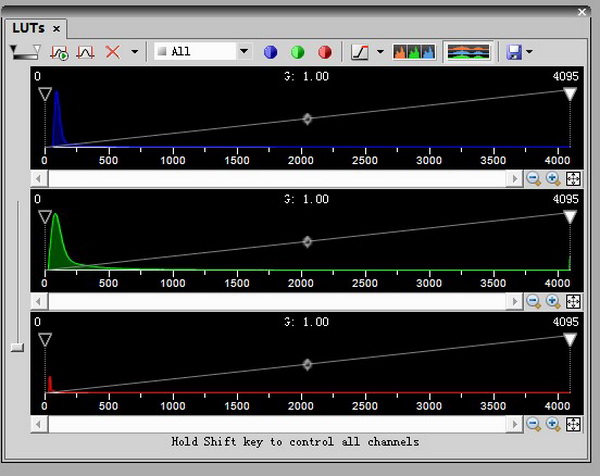Fit green channel histogram to full range
The height and width of the screenshot is (476, 600).
573,302
